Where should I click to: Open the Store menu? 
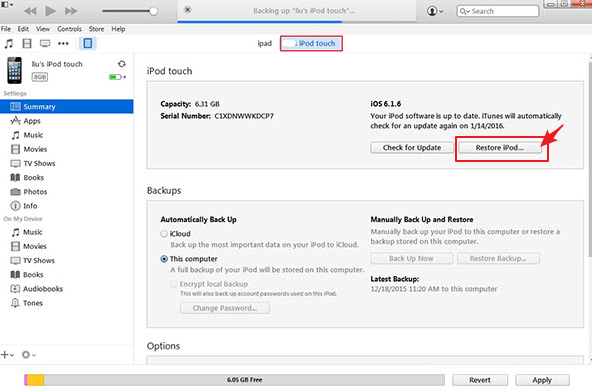[96, 29]
